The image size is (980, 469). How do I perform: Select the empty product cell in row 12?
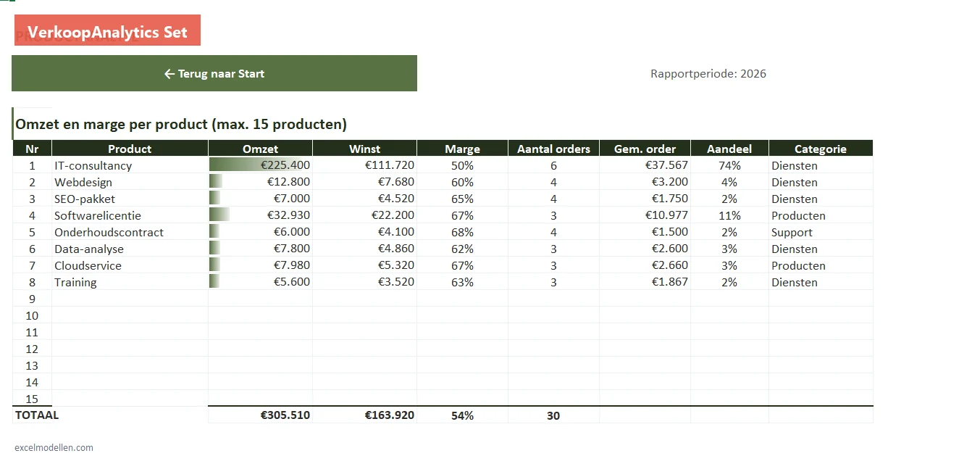tap(130, 349)
